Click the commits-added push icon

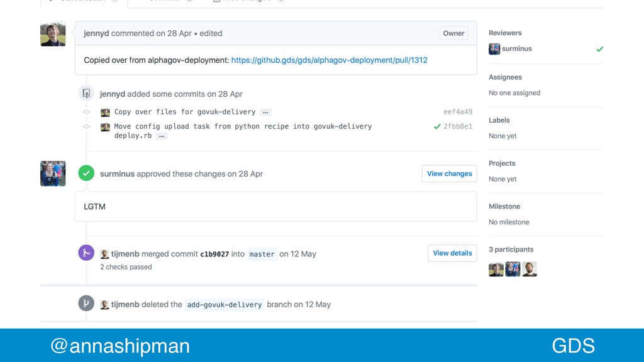coord(86,94)
